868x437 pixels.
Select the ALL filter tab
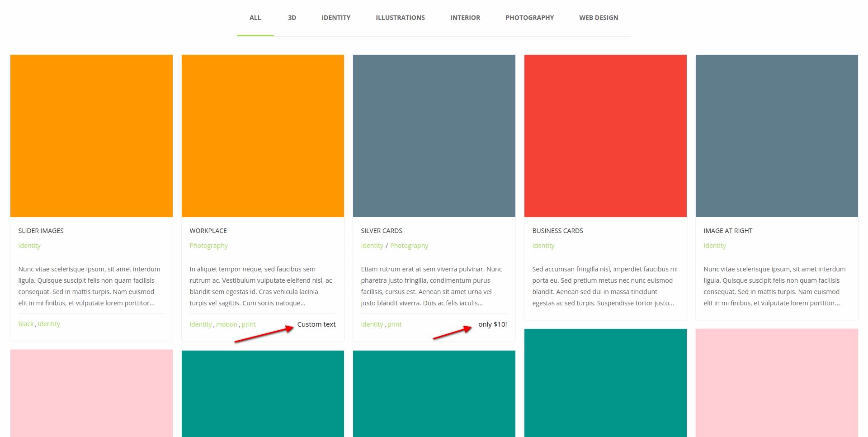(x=255, y=18)
